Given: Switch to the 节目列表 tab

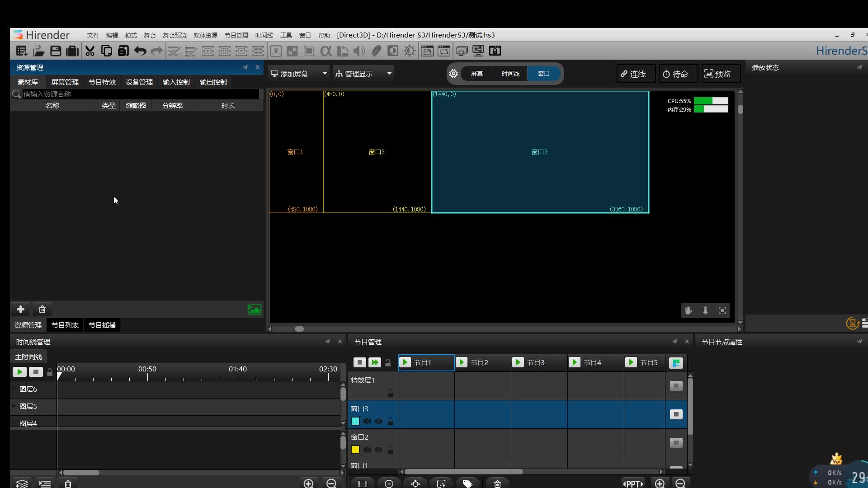Looking at the screenshot, I should [x=65, y=325].
